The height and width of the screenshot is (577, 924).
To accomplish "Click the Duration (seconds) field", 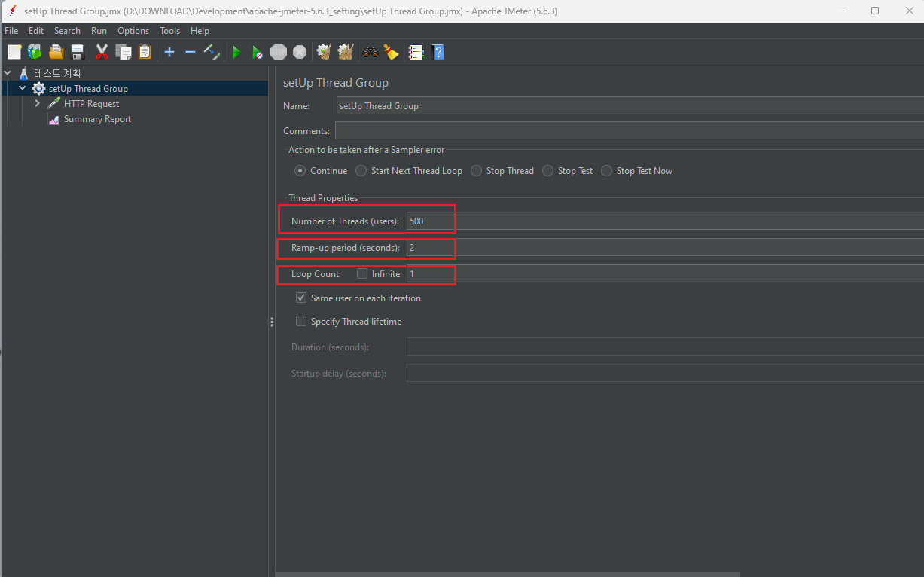I will (665, 347).
